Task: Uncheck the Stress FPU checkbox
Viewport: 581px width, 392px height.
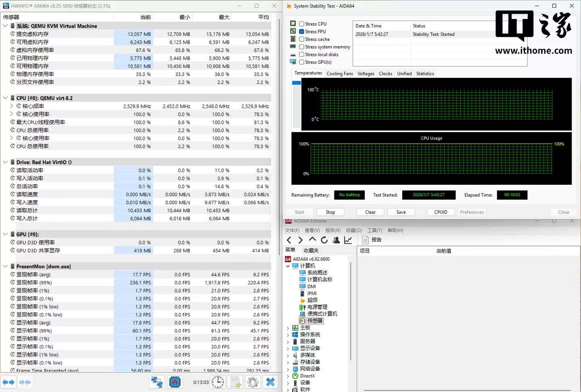Action: [301, 31]
